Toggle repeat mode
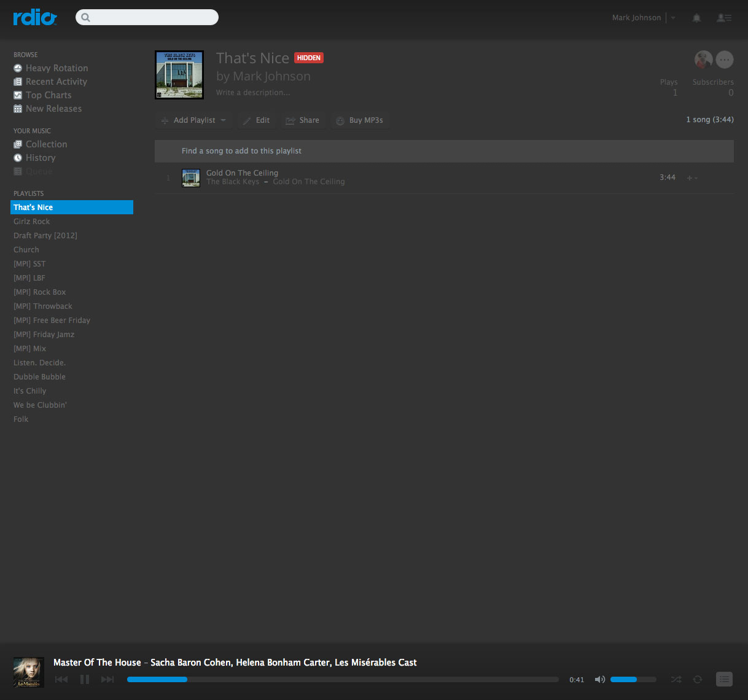The image size is (748, 700). coord(698,680)
